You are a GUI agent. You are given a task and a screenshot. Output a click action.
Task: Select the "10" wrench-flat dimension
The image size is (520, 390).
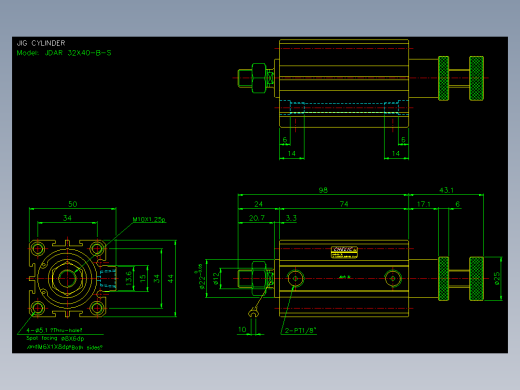(242, 329)
